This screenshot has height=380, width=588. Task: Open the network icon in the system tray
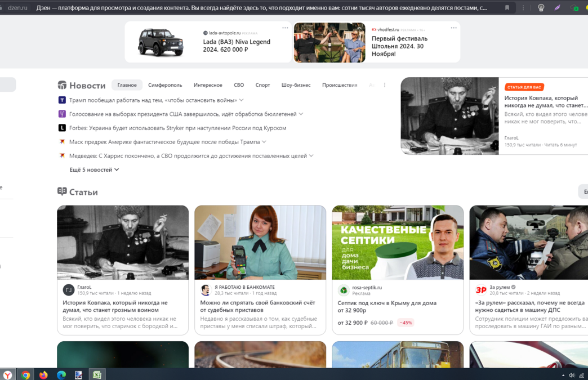(581, 375)
